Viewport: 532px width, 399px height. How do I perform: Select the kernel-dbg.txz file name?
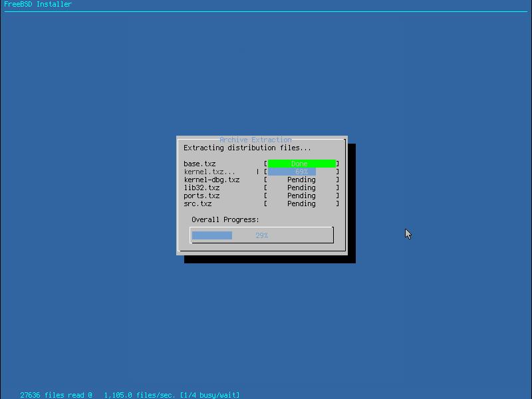point(211,180)
